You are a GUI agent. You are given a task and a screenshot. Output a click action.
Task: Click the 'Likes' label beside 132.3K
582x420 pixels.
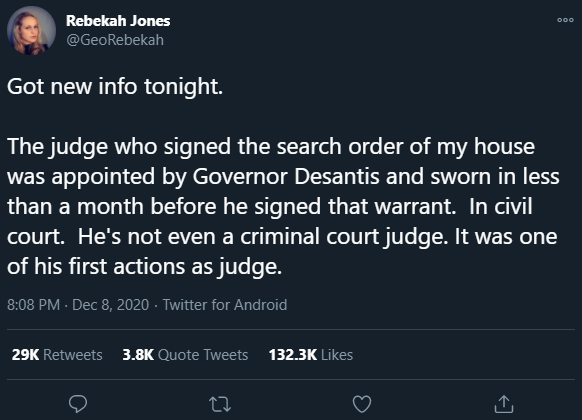pyautogui.click(x=337, y=355)
